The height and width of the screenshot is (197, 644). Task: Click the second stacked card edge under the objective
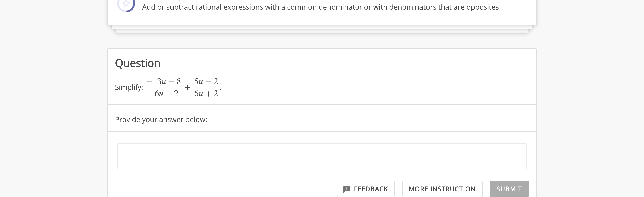pyautogui.click(x=322, y=27)
